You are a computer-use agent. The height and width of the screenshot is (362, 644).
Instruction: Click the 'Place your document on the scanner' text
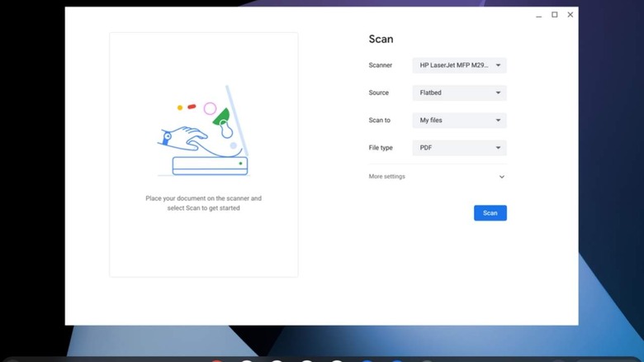(x=203, y=203)
